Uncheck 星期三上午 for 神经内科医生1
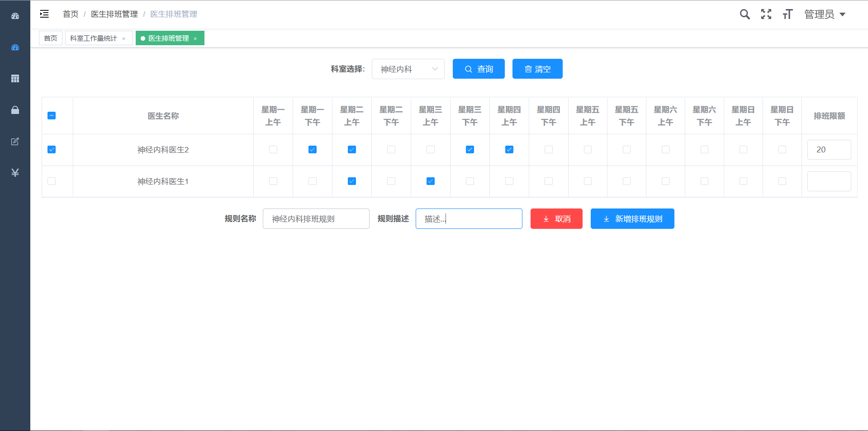Viewport: 868px width, 431px height. coord(431,181)
